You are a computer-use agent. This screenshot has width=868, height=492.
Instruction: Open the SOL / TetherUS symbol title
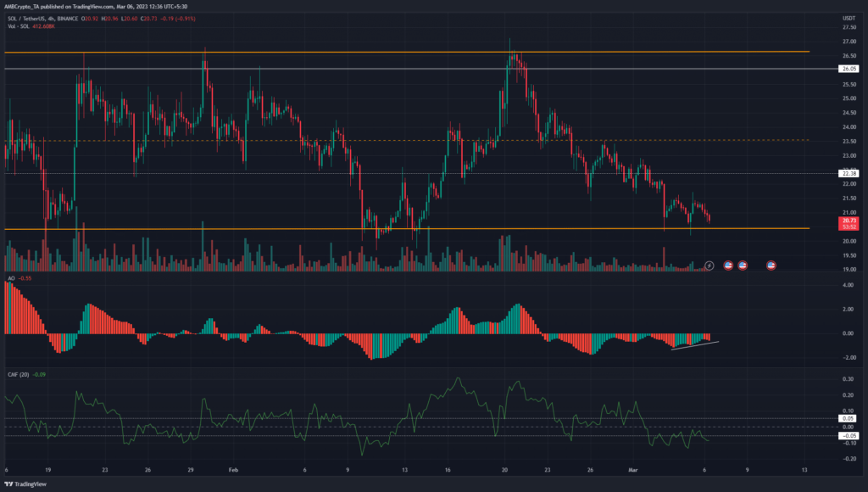coord(31,17)
